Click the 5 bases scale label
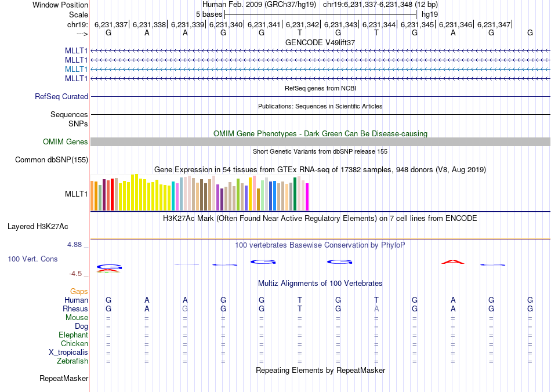551x392 pixels. pyautogui.click(x=209, y=14)
